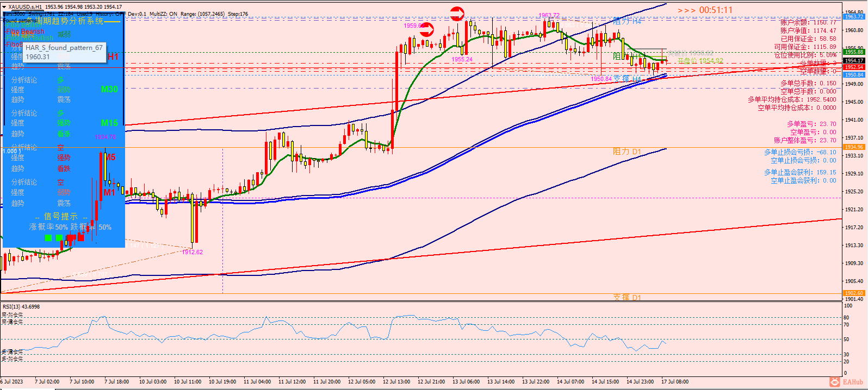Select the M5 timeframe label

110,158
